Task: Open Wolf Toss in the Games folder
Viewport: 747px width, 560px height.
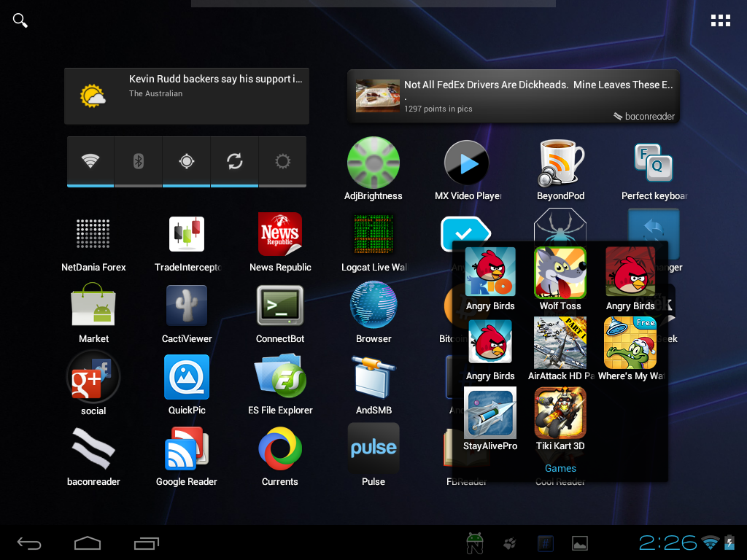Action: [560, 273]
